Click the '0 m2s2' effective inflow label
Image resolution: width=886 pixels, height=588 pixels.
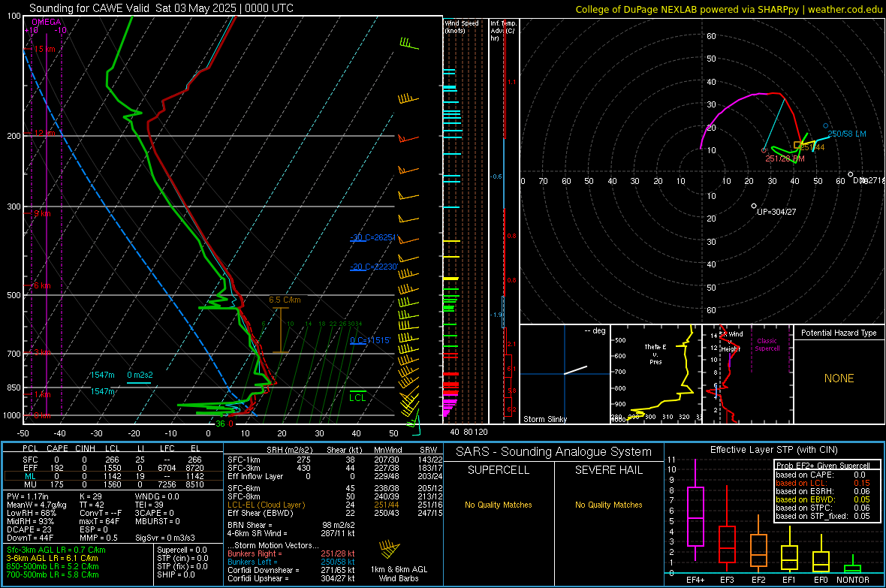click(x=140, y=375)
